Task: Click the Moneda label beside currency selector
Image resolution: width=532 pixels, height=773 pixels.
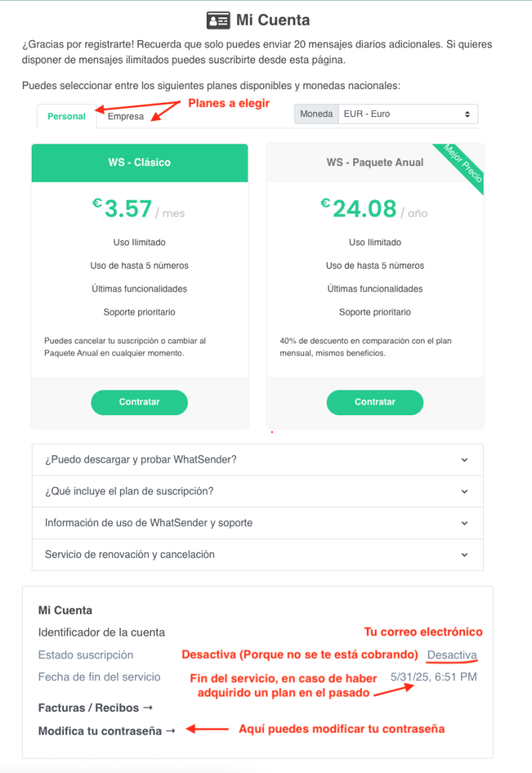Action: click(316, 114)
